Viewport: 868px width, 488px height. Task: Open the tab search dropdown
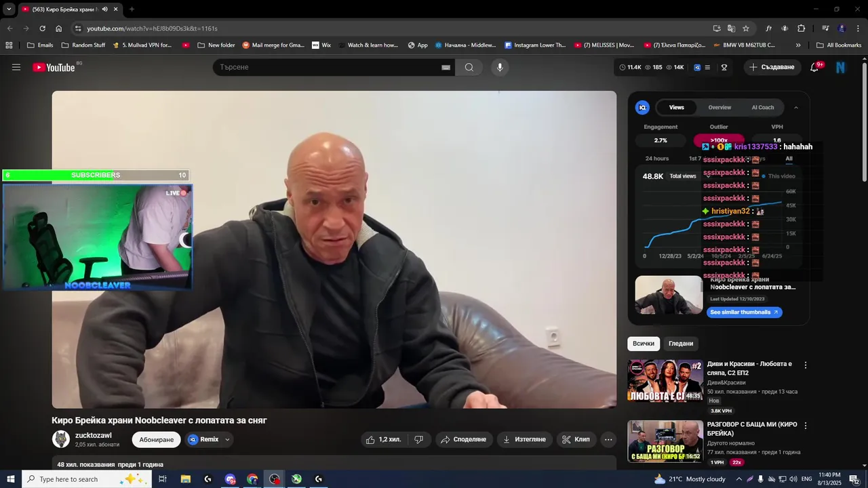click(x=9, y=9)
